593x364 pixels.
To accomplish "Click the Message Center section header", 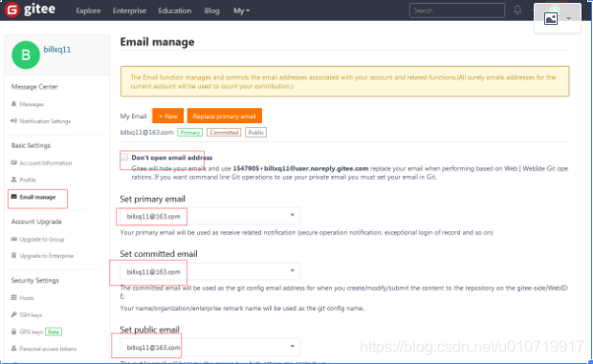I will [34, 87].
